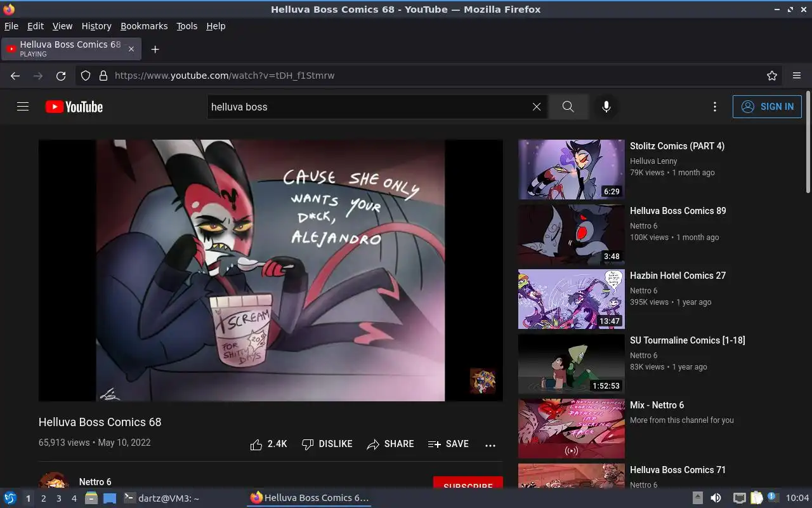This screenshot has width=812, height=508.
Task: Open the system start menu icon
Action: [10, 498]
